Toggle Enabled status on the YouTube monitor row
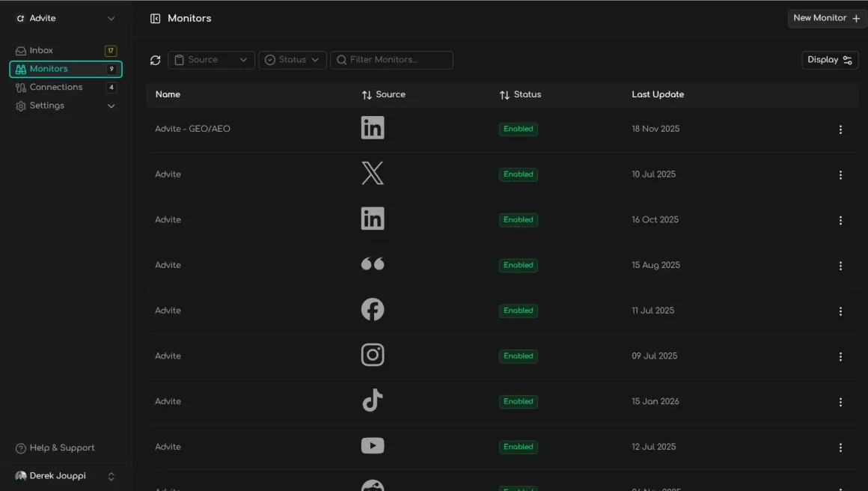This screenshot has height=491, width=868. coord(518,447)
